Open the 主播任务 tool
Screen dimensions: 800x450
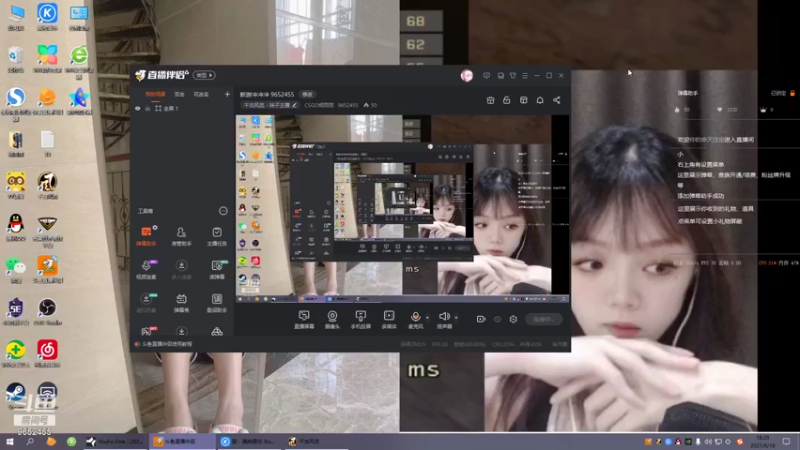pyautogui.click(x=217, y=236)
